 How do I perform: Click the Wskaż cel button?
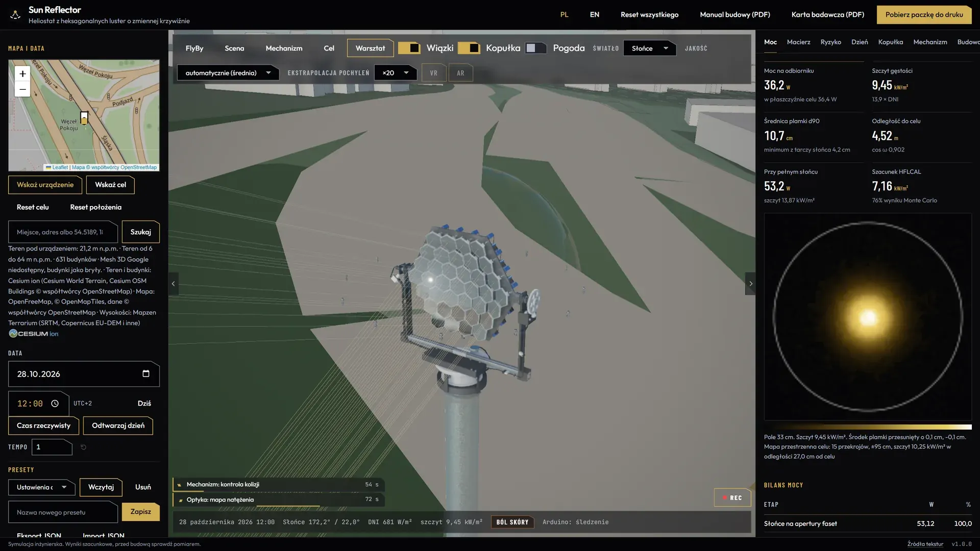(110, 185)
